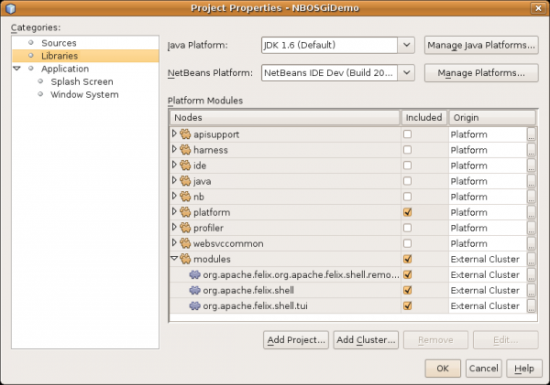Uncheck felix.shell.remo... Included checkbox

click(407, 275)
